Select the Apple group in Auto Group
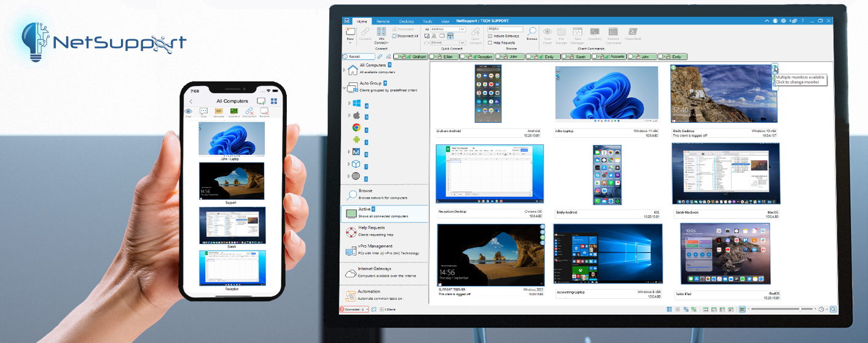Image resolution: width=868 pixels, height=343 pixels. tap(356, 116)
